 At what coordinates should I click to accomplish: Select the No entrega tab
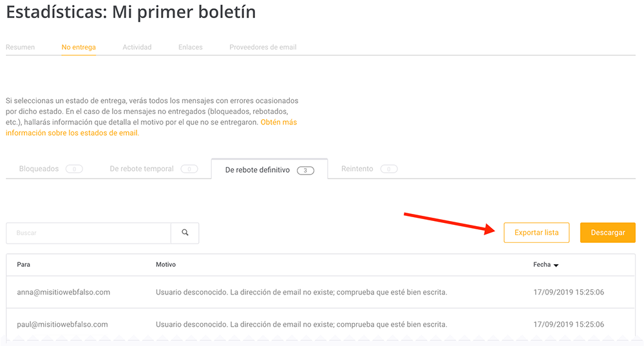(79, 47)
